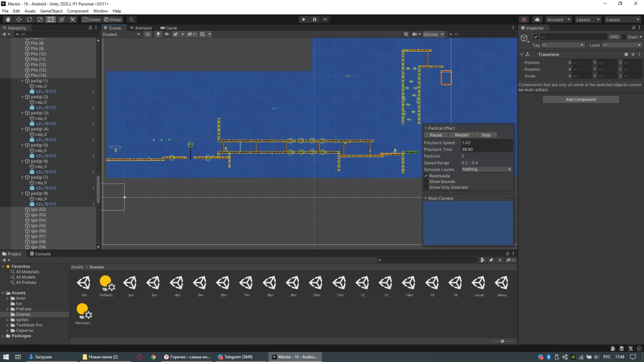Select the Hand tool in toolbar
Viewport: 644px width, 362px height.
[8, 20]
